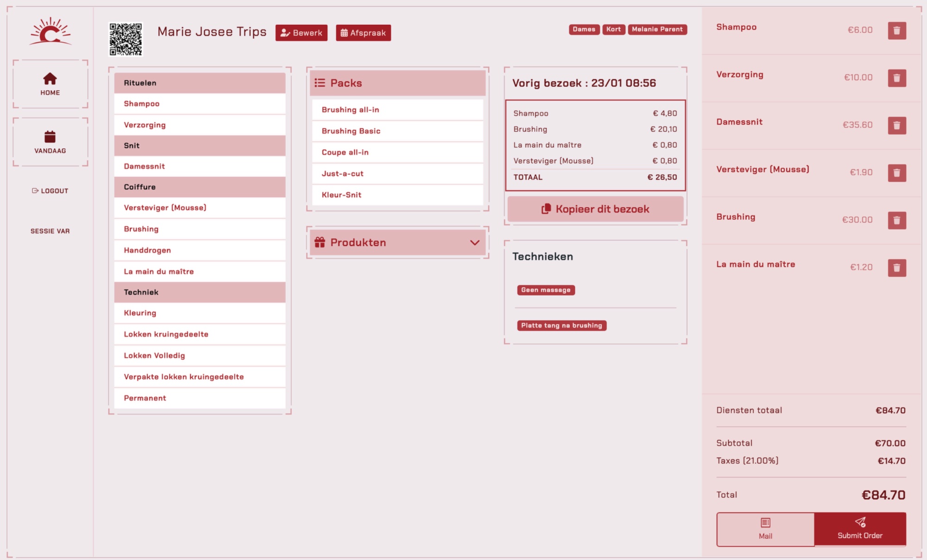Screen dimensions: 927x560
Task: Click Kopieer dit bezoek button
Action: pyautogui.click(x=595, y=209)
